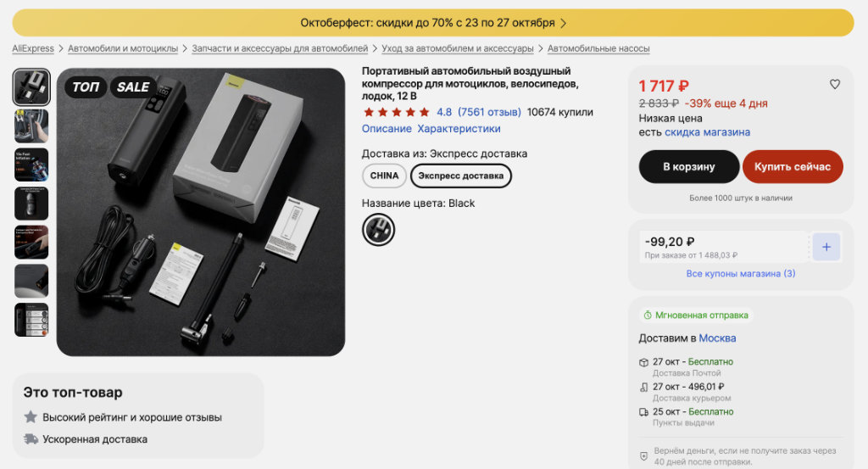This screenshot has height=469, width=868.
Task: Click the star rating icons
Action: [x=397, y=113]
